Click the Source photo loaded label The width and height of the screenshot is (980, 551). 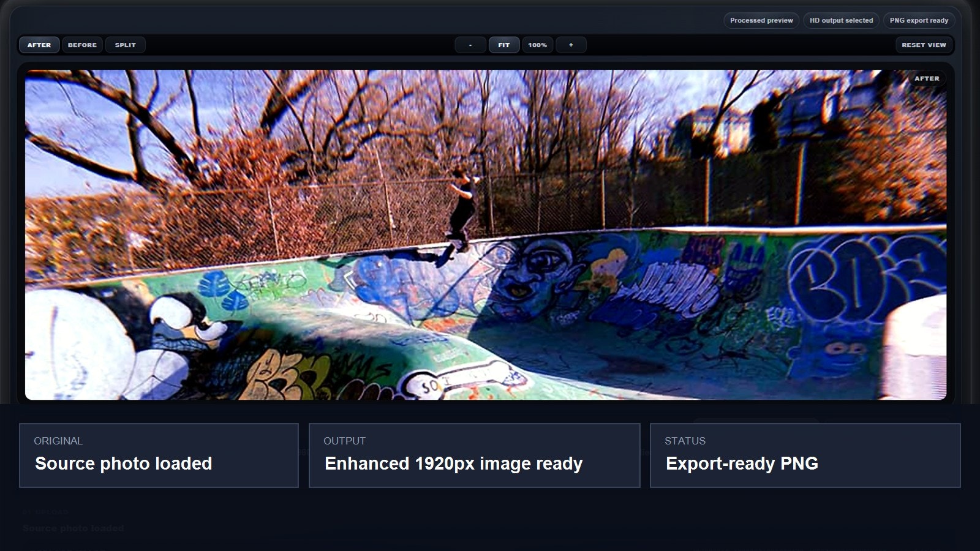pyautogui.click(x=124, y=463)
